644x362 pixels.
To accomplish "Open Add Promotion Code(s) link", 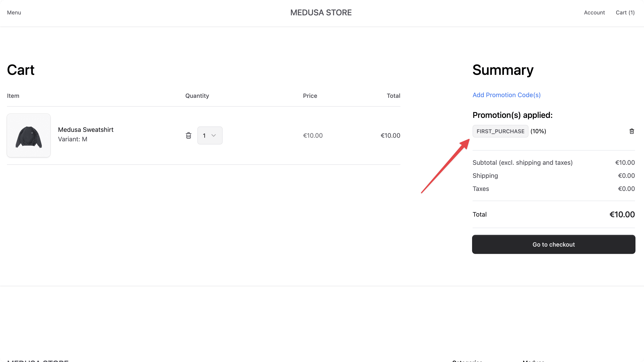I will pos(506,95).
